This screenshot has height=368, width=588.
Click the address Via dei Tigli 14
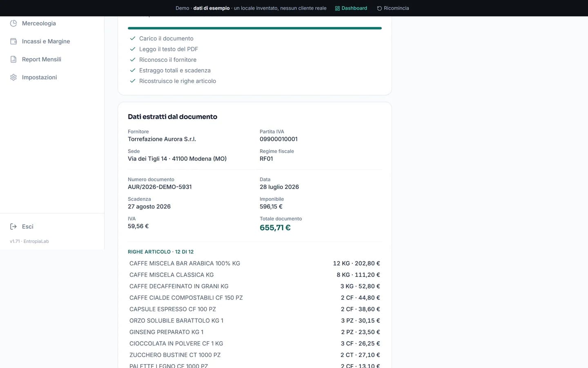(147, 159)
